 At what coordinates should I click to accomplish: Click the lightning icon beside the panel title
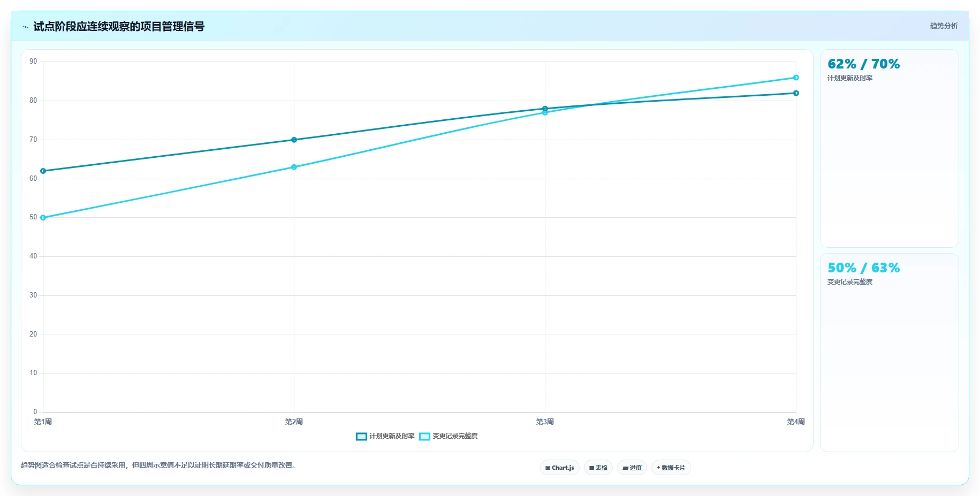[25, 27]
